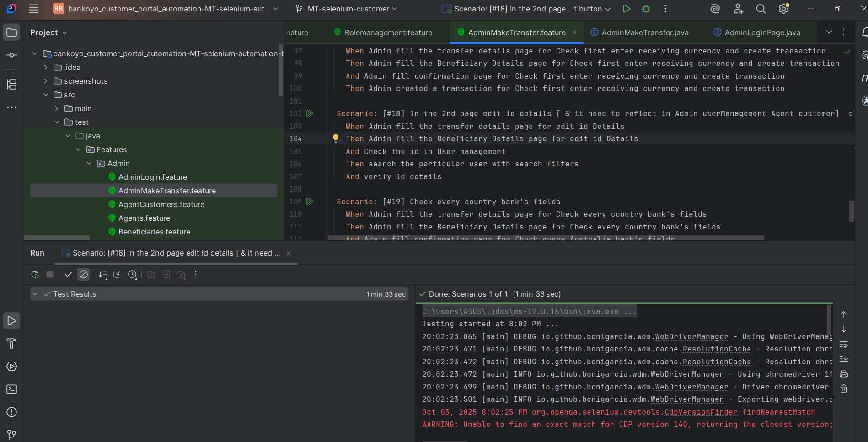Click the intention light bulb on line 104
Screen dimensions: 868x442
coord(336,138)
